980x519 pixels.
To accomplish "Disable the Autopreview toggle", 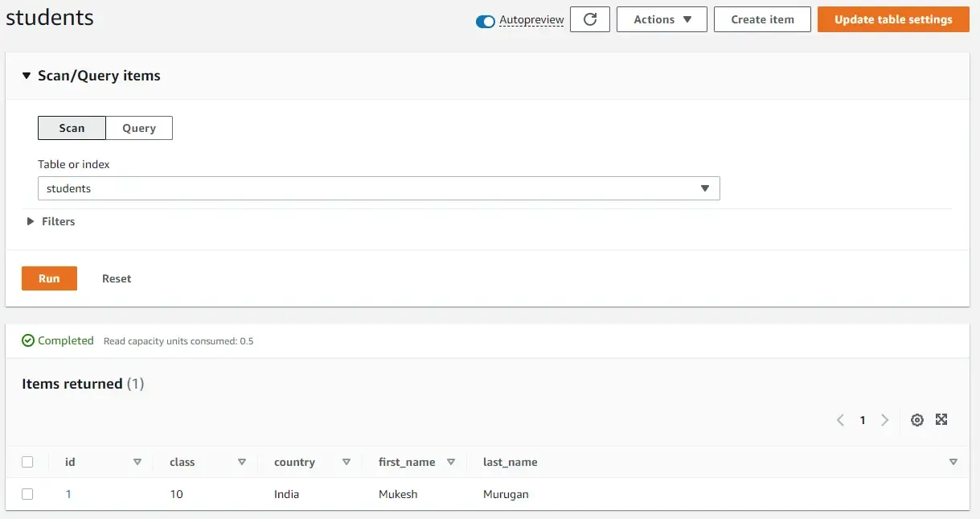I will point(485,21).
